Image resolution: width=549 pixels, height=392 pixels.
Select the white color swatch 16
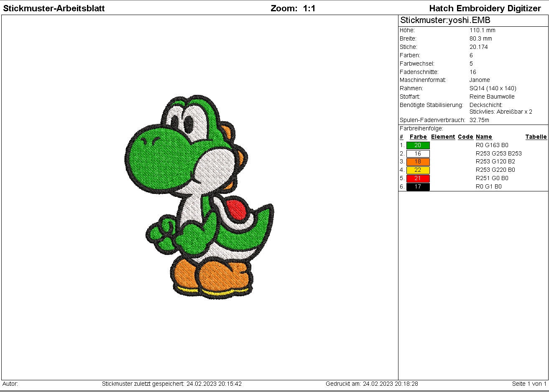(417, 153)
